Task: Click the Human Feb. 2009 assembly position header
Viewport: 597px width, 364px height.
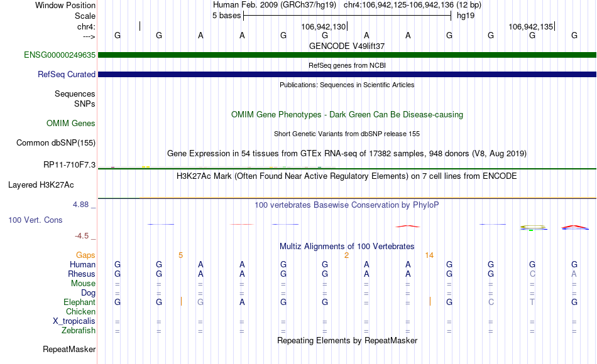Action: tap(347, 5)
